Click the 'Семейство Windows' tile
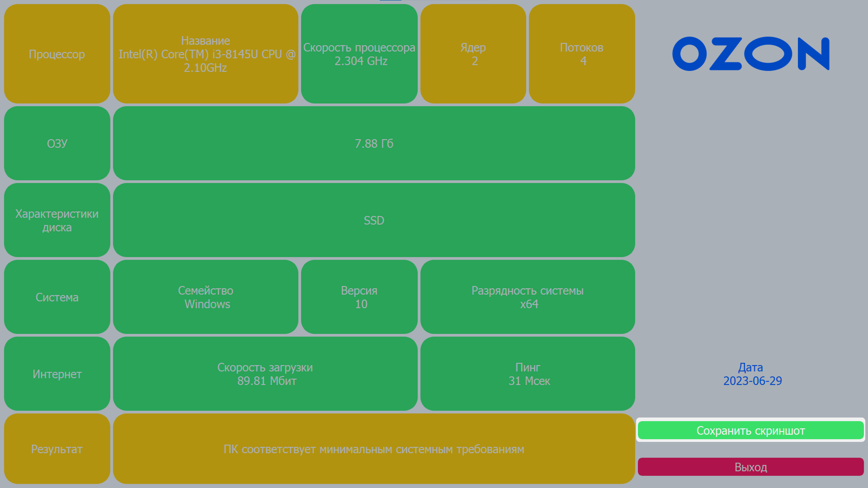Image resolution: width=868 pixels, height=488 pixels. point(205,297)
